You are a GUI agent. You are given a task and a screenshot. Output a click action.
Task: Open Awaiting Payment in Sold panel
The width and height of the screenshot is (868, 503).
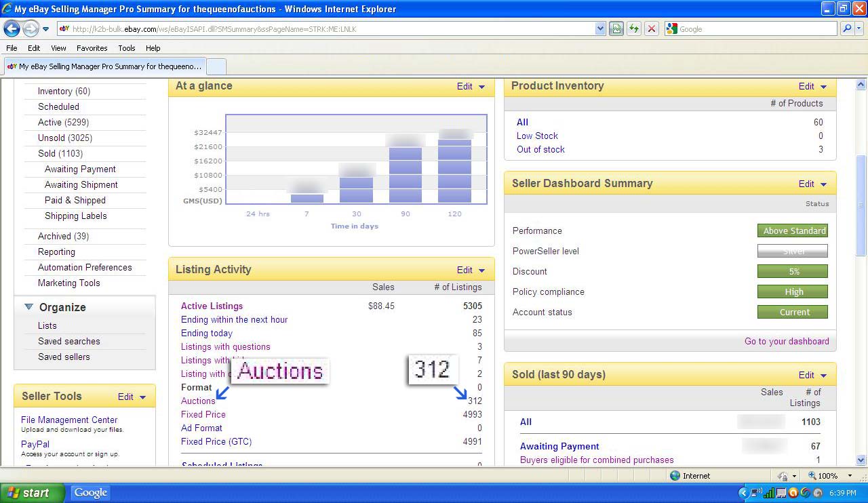(559, 446)
